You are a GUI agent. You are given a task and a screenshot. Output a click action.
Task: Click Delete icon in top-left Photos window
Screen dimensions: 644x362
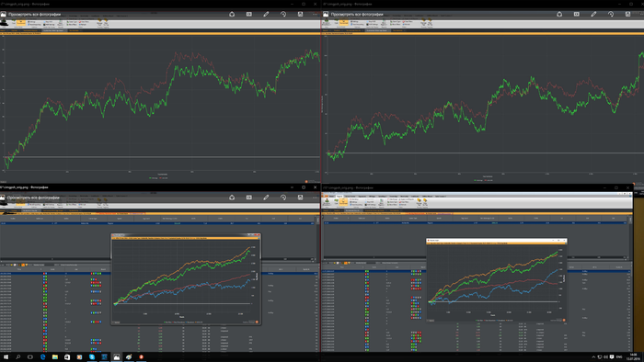pyautogui.click(x=300, y=14)
